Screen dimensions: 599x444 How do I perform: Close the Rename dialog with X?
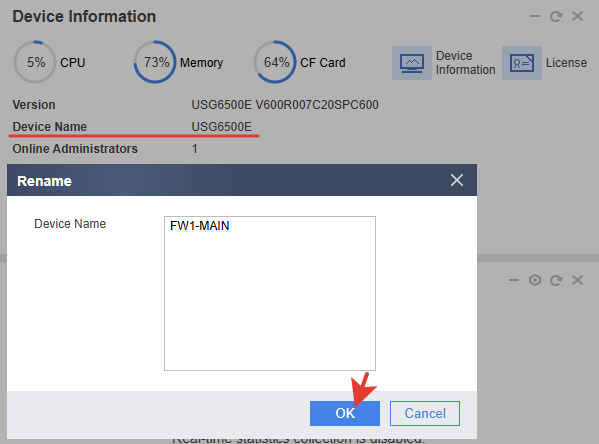(457, 180)
